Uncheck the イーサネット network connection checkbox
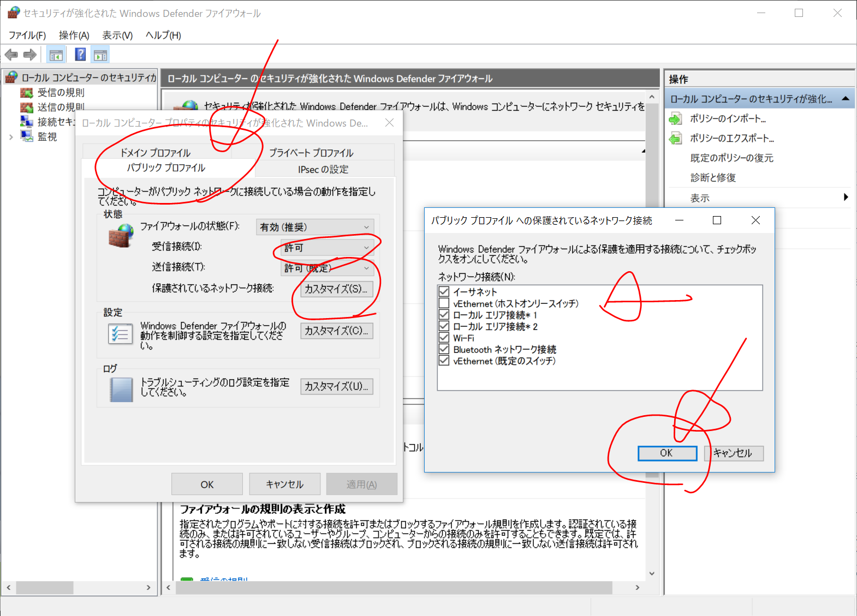 coord(444,292)
